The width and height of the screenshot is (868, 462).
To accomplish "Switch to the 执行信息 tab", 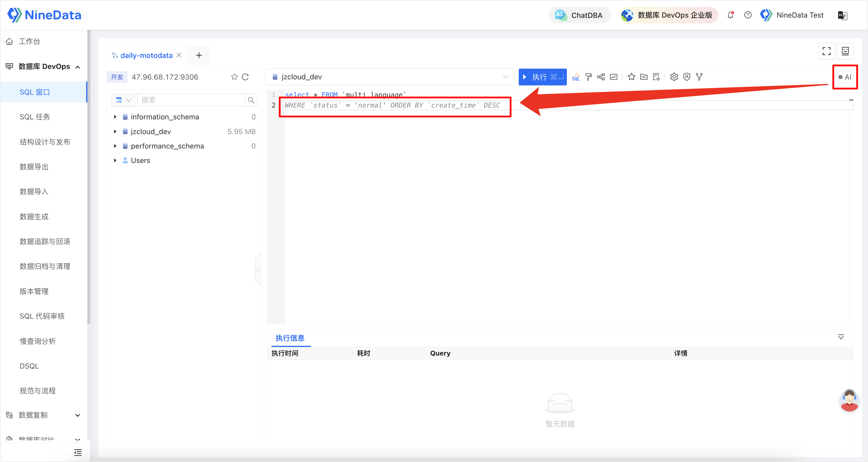I will tap(290, 338).
